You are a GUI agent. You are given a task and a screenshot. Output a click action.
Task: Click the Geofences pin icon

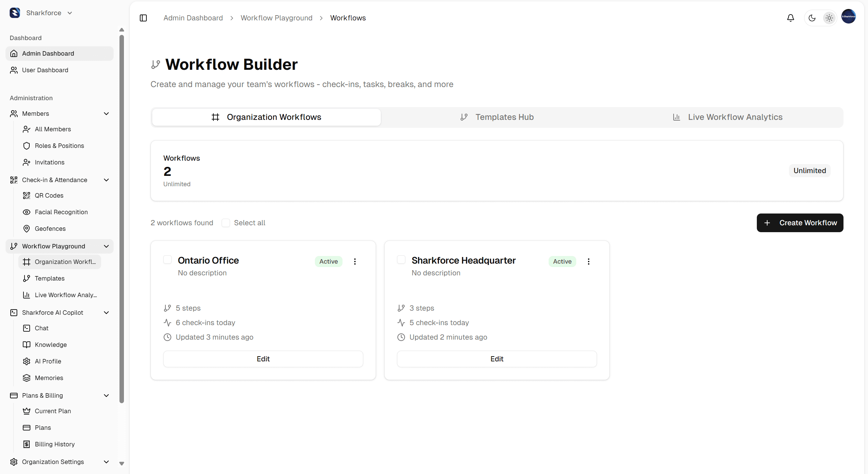pyautogui.click(x=27, y=229)
